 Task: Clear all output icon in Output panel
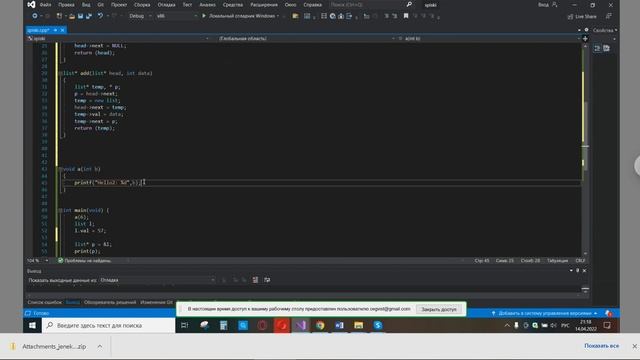255,280
